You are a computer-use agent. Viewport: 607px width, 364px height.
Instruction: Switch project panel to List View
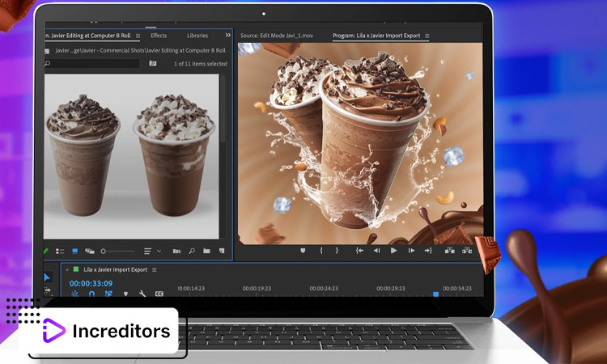[60, 251]
